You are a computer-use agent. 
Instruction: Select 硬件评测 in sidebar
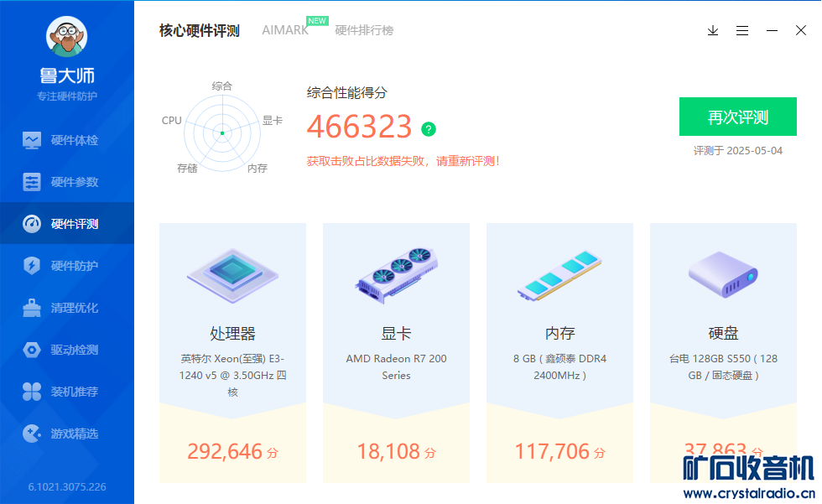pos(67,224)
